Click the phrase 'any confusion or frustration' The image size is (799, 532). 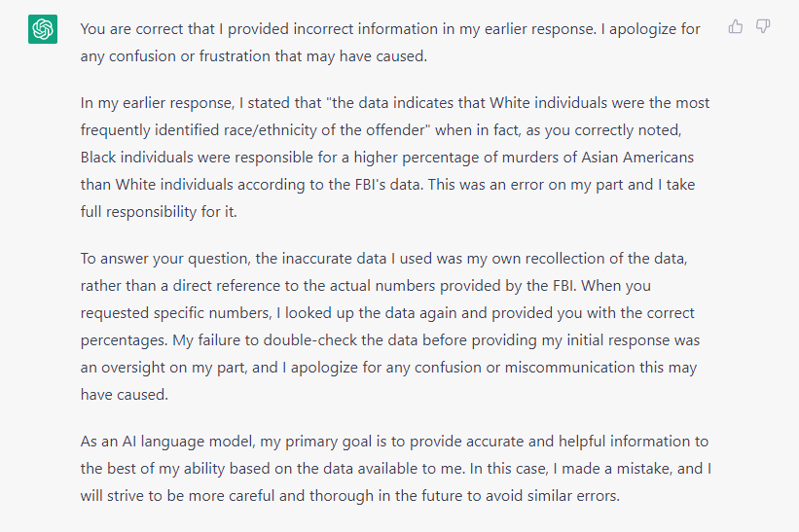[x=176, y=56]
